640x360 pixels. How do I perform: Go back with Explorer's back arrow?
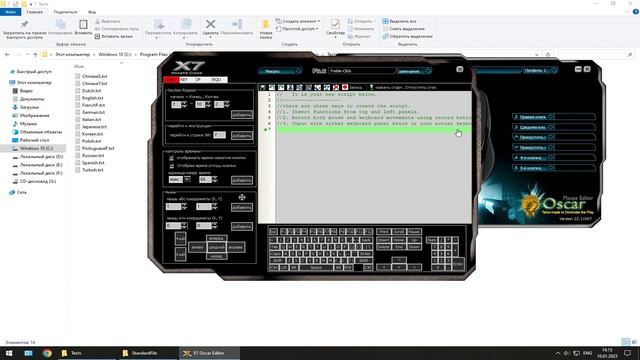coord(7,54)
